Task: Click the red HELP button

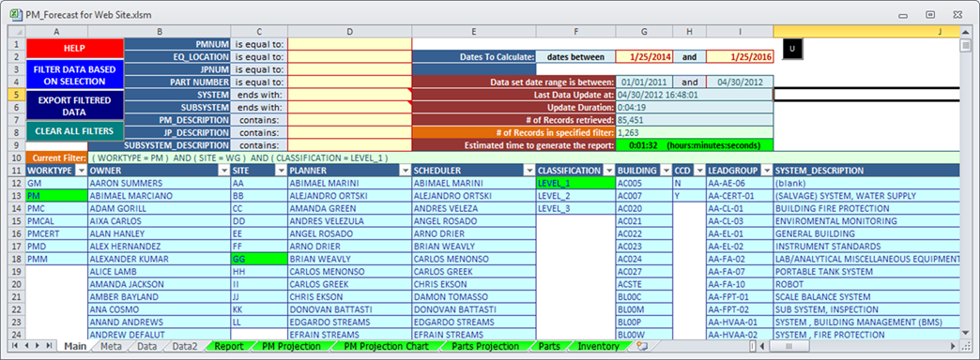Action: 76,48
